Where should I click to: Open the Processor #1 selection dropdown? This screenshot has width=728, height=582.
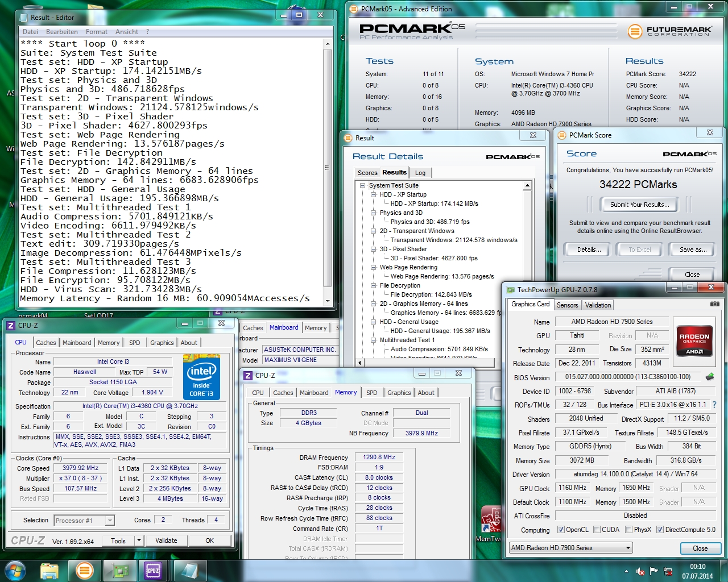84,520
